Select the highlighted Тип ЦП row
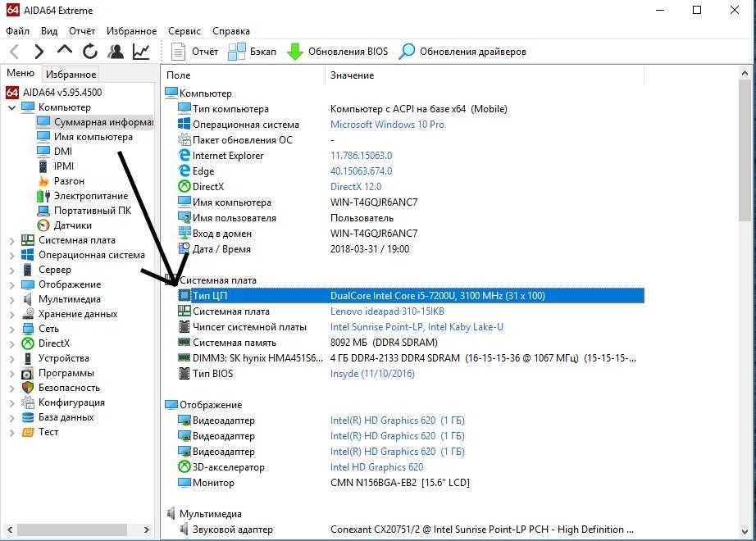The width and height of the screenshot is (756, 541). [411, 296]
